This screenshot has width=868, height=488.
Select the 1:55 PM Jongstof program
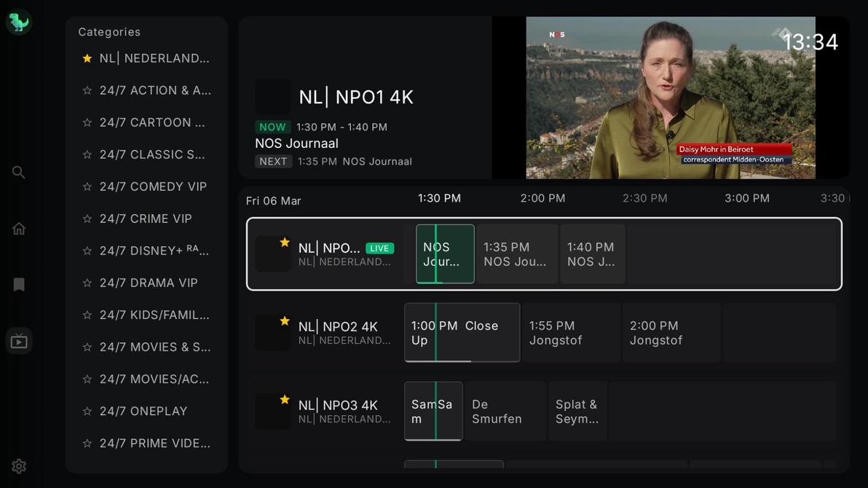coord(571,333)
